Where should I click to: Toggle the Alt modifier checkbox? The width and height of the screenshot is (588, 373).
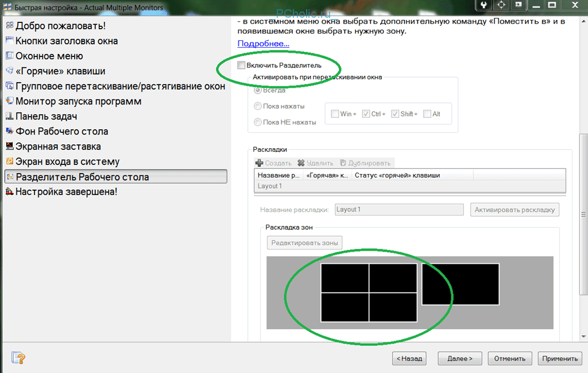(427, 114)
